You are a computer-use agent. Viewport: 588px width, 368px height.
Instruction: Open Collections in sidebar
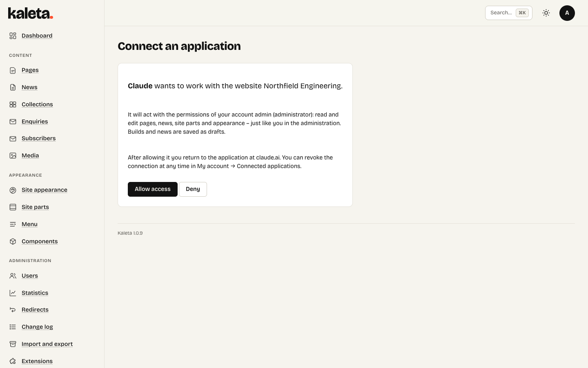click(x=37, y=104)
